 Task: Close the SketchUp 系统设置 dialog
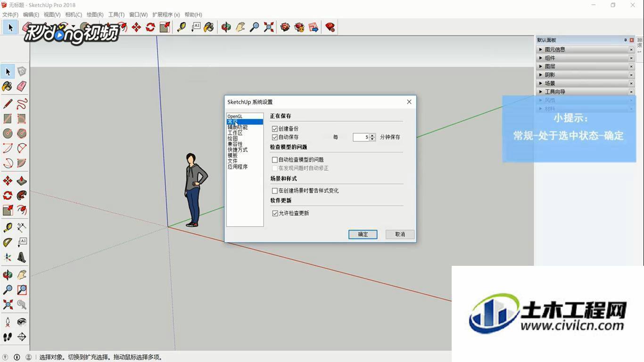[409, 102]
